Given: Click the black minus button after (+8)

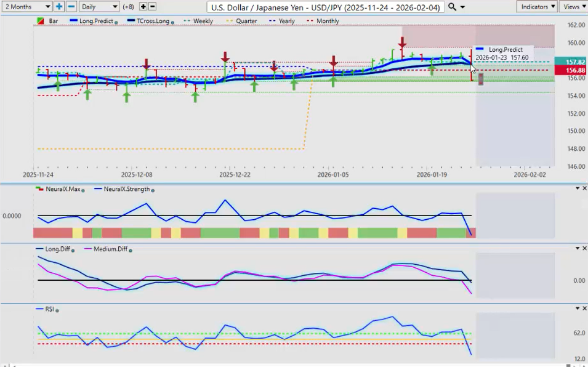Looking at the screenshot, I should click(152, 6).
